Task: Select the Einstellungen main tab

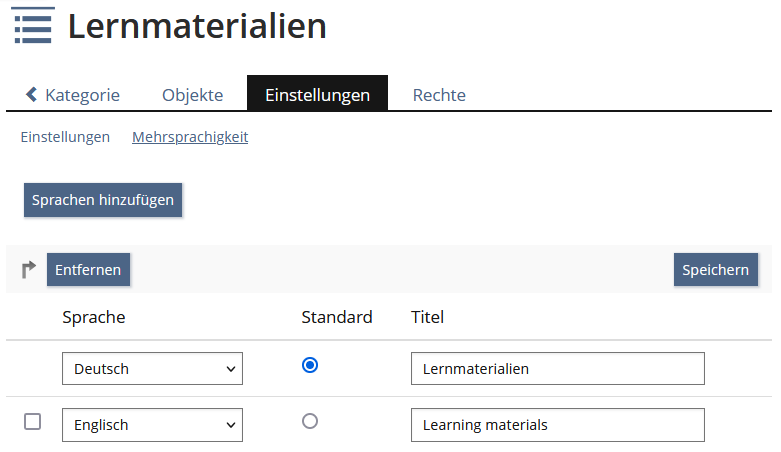Action: tap(317, 95)
